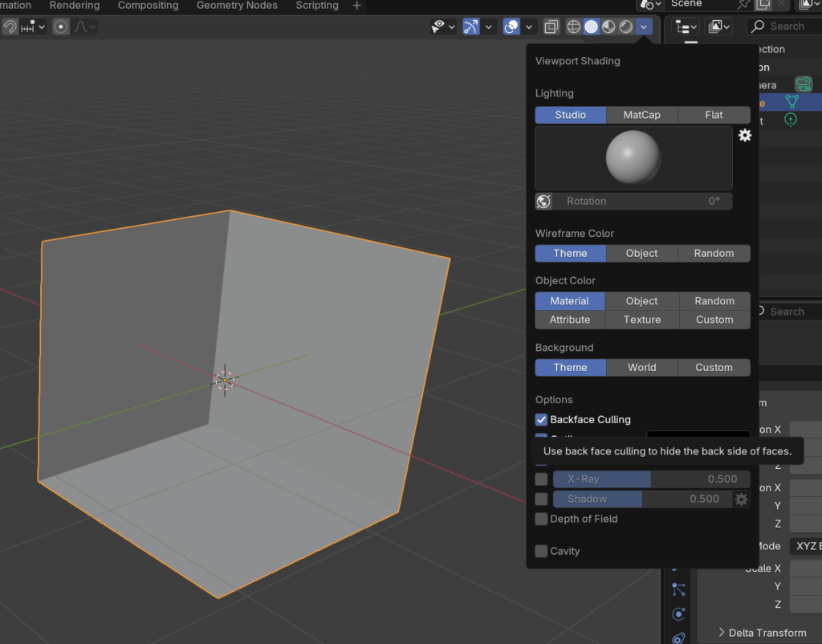Set object color to Random

[x=714, y=300]
